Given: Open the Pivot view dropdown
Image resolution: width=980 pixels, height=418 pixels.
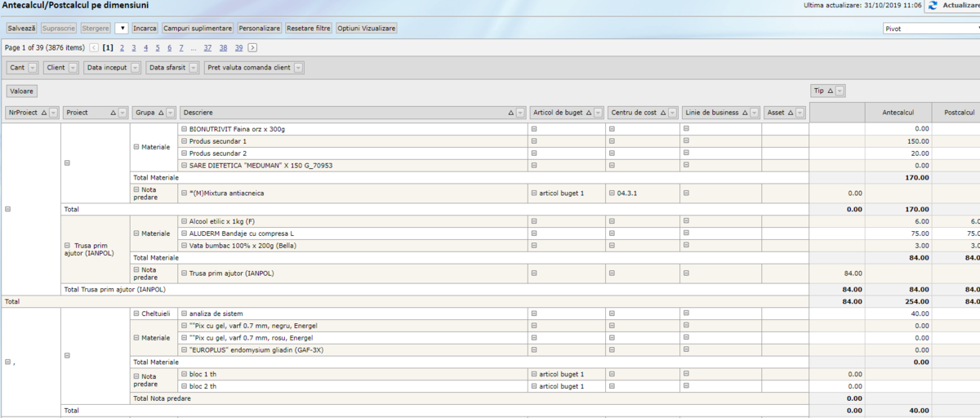Looking at the screenshot, I should click(x=931, y=29).
